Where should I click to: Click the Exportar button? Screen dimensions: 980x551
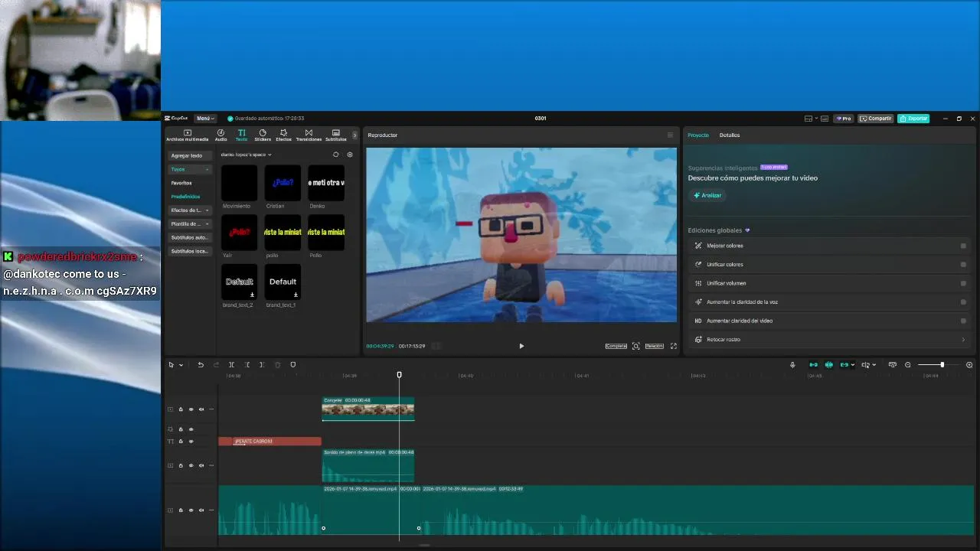913,119
